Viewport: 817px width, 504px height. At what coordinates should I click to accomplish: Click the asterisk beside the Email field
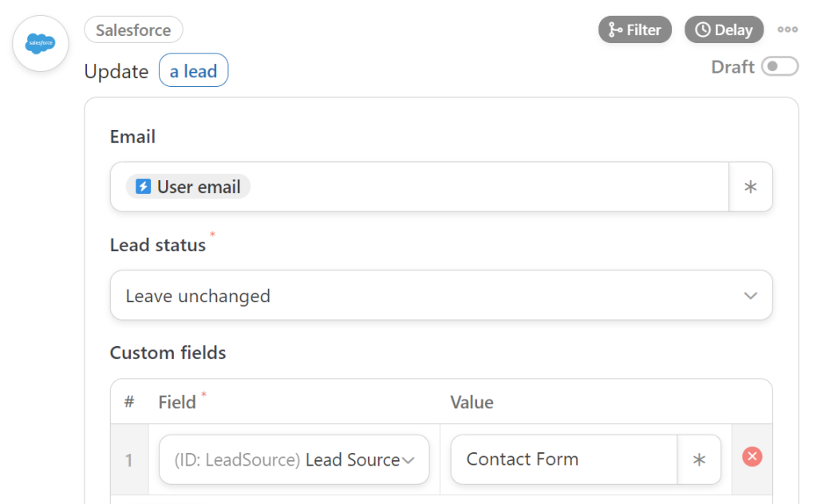pyautogui.click(x=750, y=187)
